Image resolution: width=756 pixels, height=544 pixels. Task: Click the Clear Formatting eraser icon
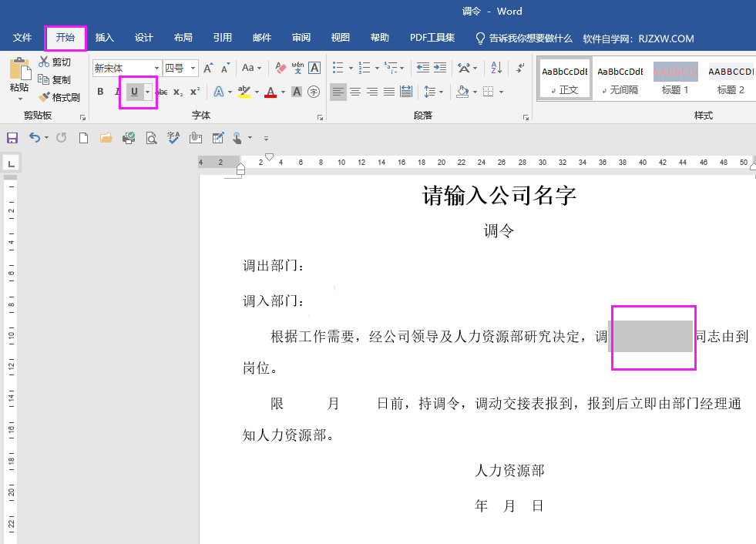coord(280,69)
